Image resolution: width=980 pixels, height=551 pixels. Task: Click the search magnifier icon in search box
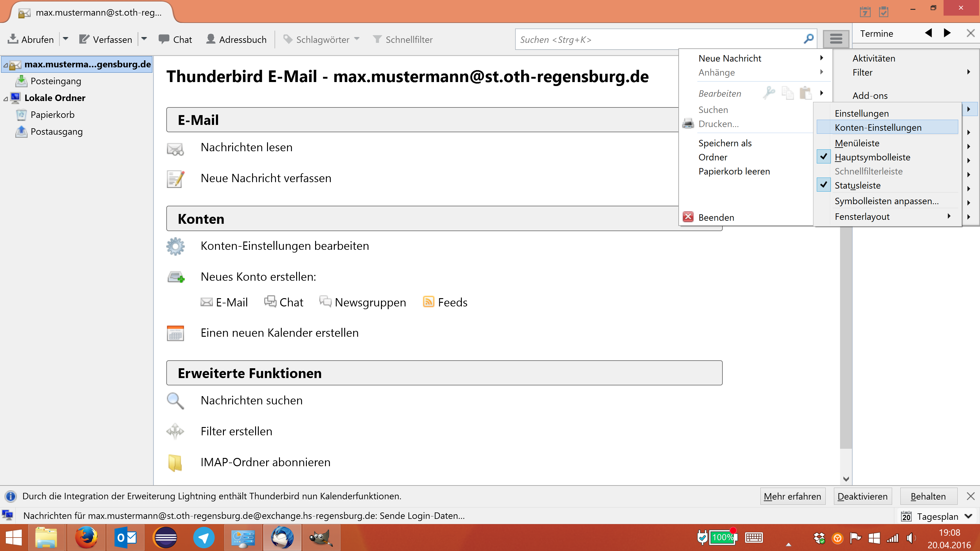[808, 39]
